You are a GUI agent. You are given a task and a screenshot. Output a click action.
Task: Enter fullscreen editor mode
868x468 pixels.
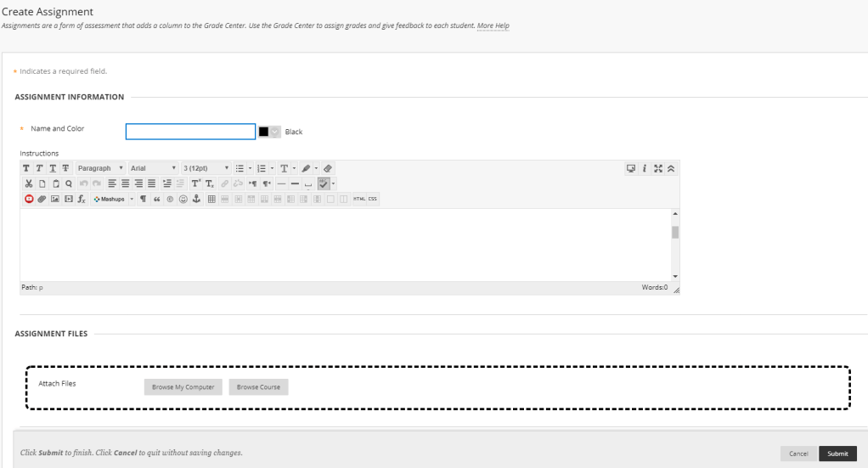(x=658, y=168)
